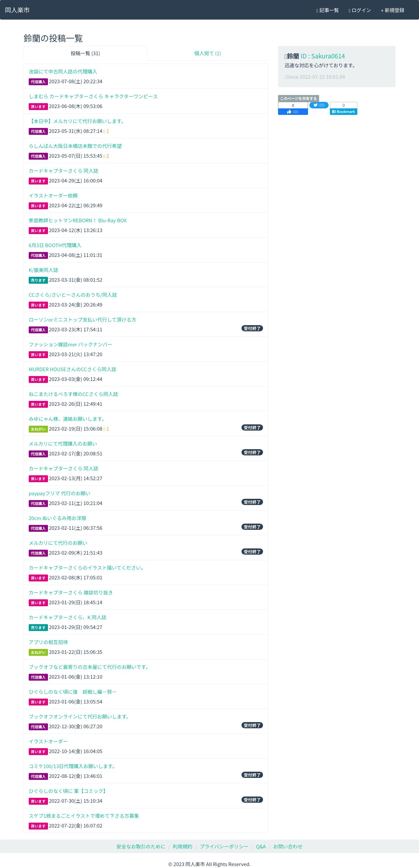Click the Facebook like button

293,112
